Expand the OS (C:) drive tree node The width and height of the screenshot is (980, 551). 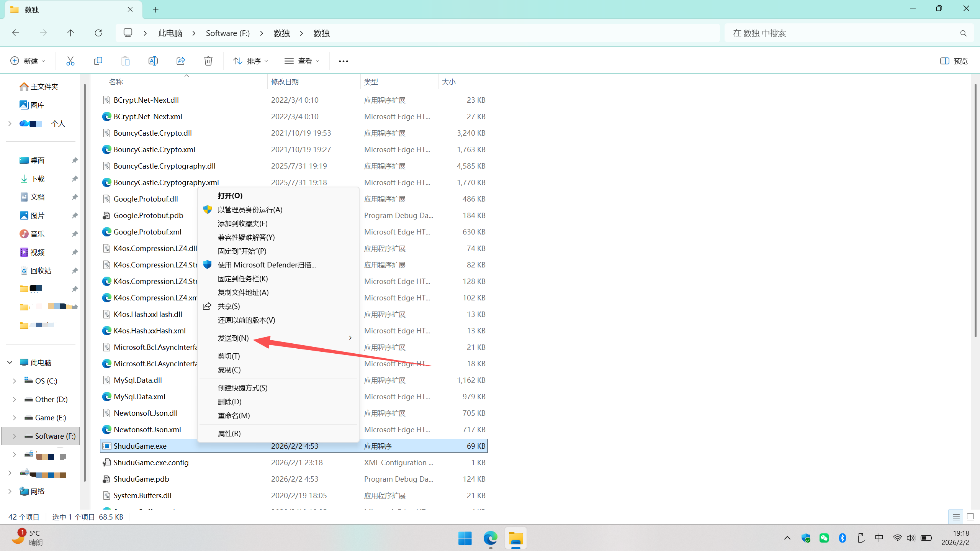(15, 381)
